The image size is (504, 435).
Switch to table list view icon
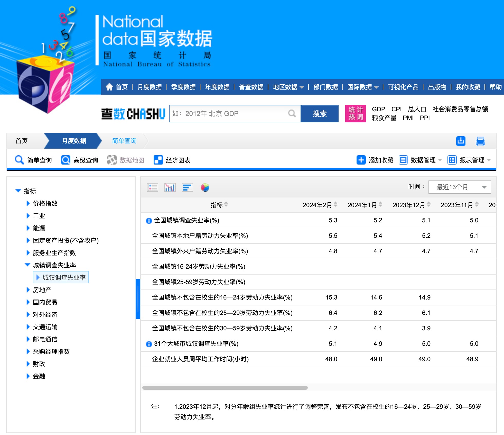[x=153, y=187]
